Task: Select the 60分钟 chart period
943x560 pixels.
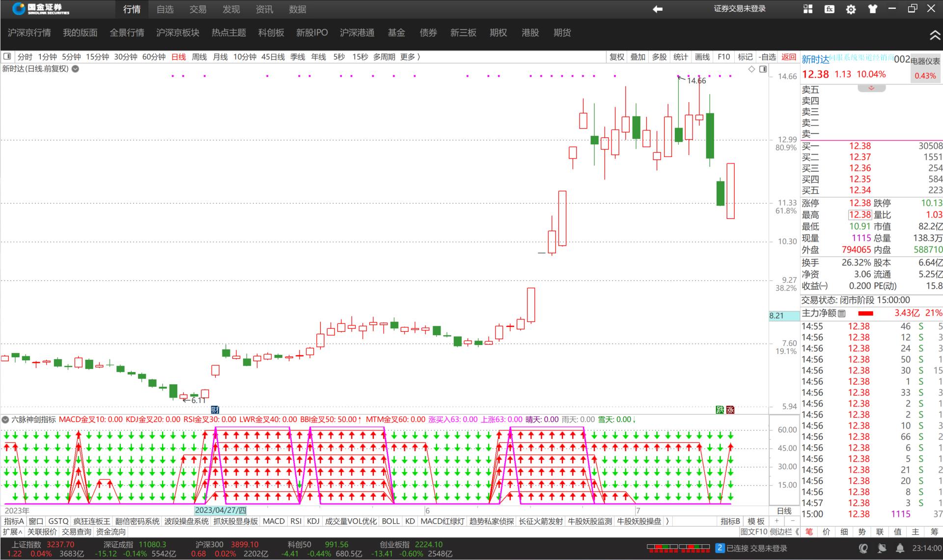Action: [154, 57]
